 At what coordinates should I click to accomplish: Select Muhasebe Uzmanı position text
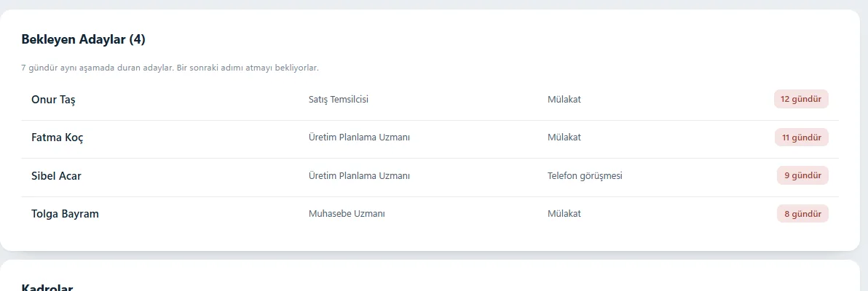coord(347,214)
